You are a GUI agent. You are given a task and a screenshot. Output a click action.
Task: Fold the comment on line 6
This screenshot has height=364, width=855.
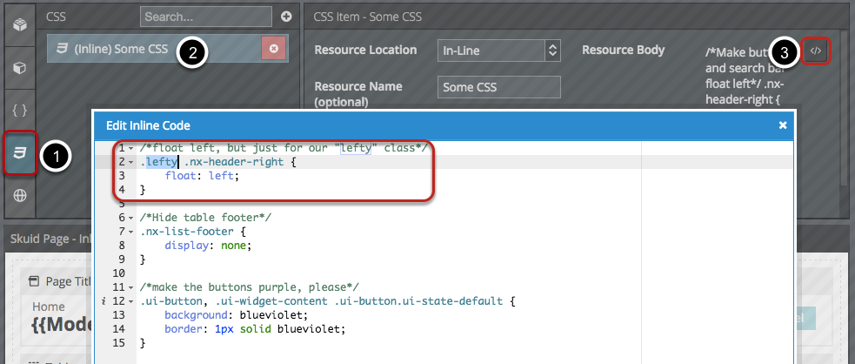[131, 218]
